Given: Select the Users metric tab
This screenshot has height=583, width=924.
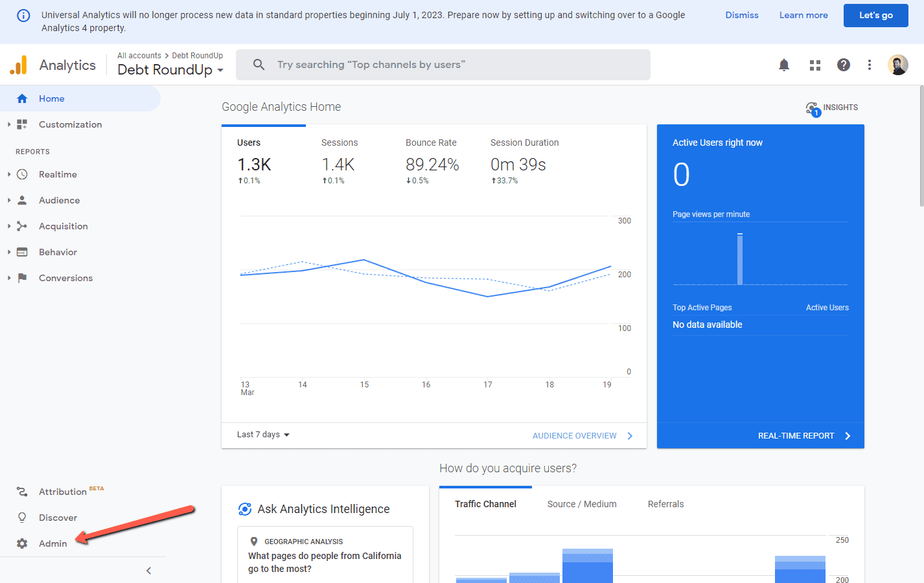Looking at the screenshot, I should [x=263, y=162].
